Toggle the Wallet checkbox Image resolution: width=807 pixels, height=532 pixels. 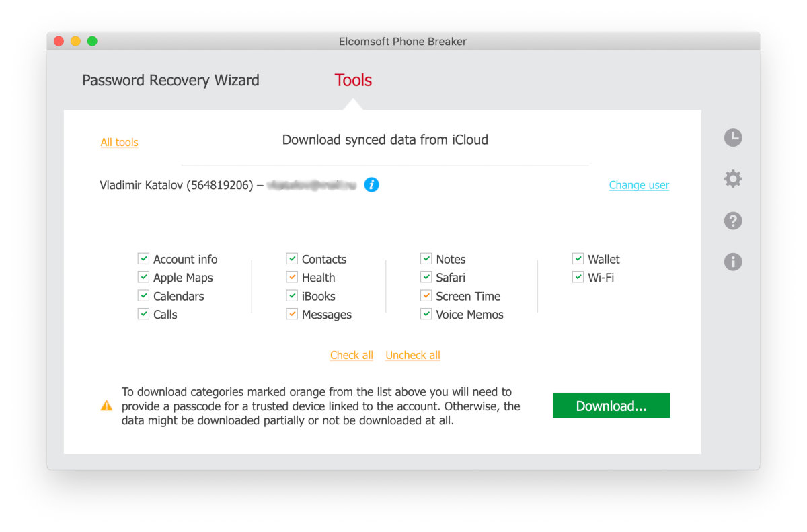[x=578, y=259]
